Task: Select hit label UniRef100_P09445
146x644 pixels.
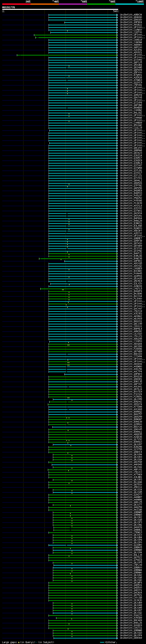Action: [x=131, y=273]
